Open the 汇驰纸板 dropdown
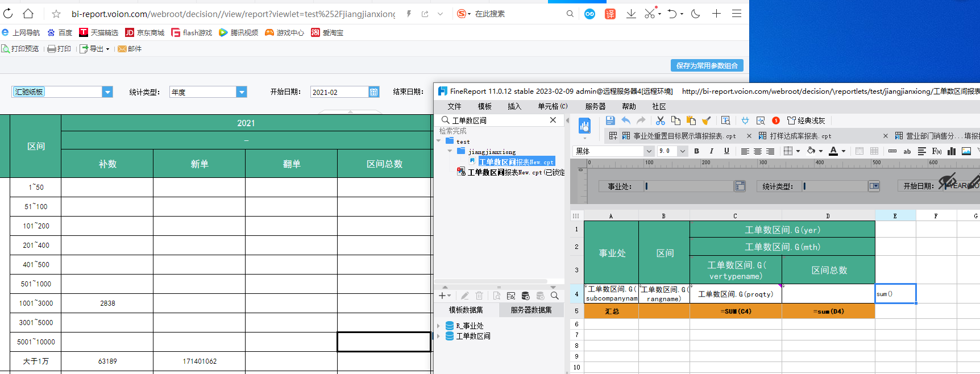980x374 pixels. (107, 92)
